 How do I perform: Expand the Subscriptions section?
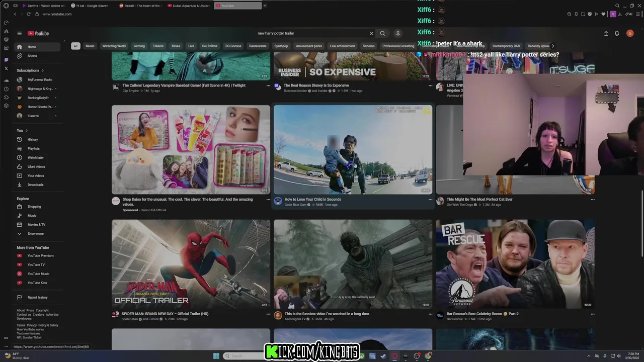(x=30, y=70)
